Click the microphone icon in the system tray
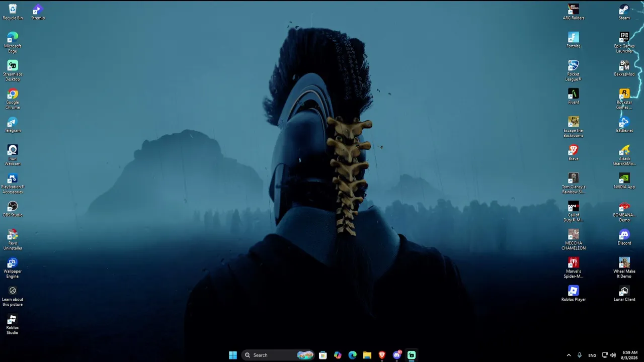644x362 pixels. pyautogui.click(x=580, y=355)
